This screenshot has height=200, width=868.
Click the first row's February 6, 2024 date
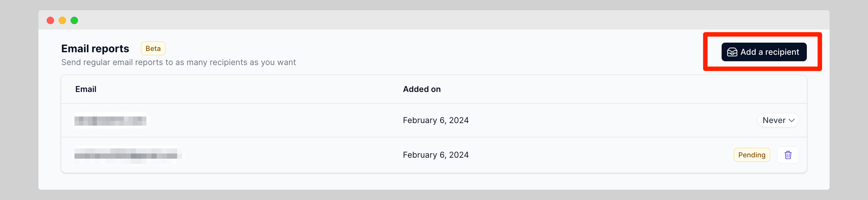coord(435,121)
